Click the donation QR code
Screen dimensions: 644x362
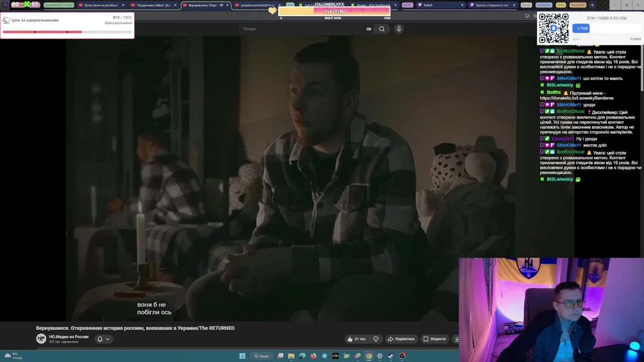(x=553, y=28)
